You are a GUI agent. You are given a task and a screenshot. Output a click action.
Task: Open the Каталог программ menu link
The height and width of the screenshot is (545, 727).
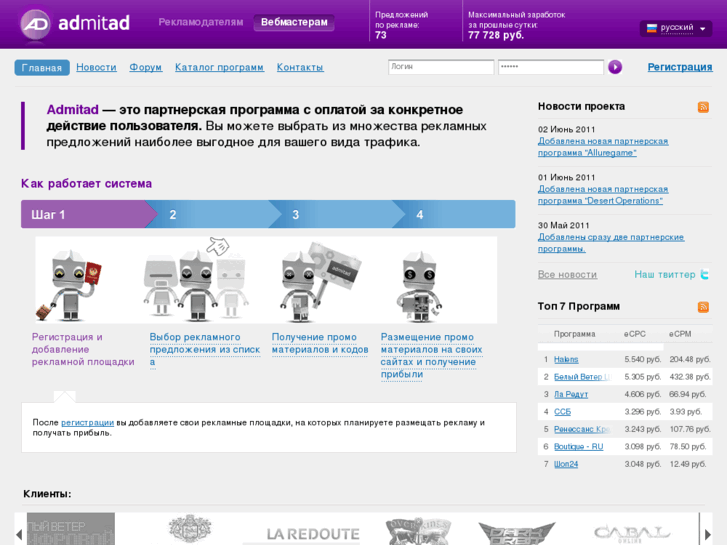[x=219, y=67]
